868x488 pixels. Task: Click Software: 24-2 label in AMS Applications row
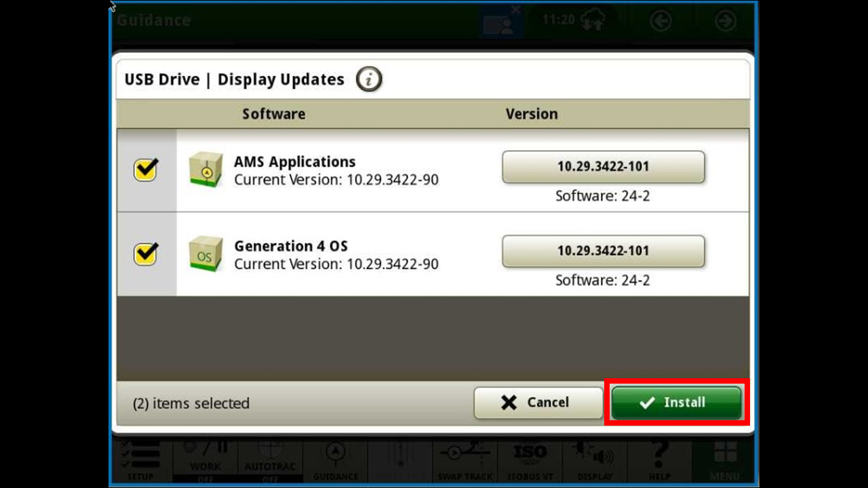coord(603,197)
